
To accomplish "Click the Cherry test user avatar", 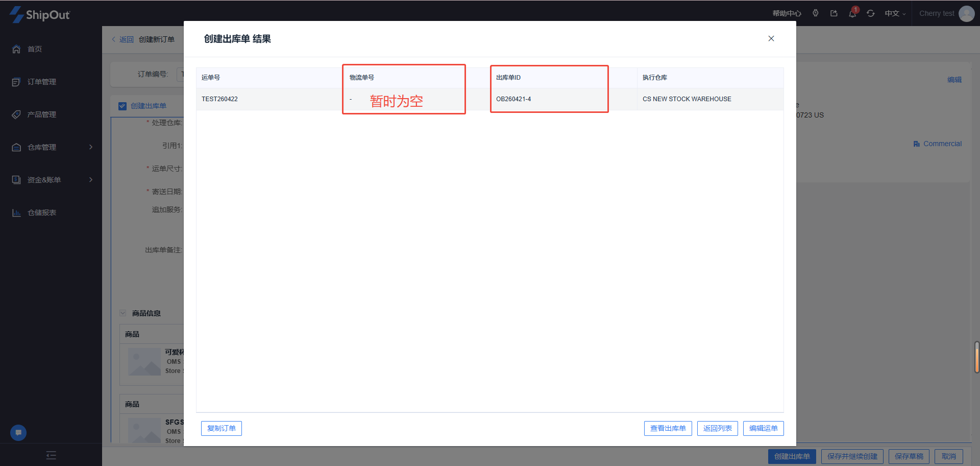I will 966,14.
